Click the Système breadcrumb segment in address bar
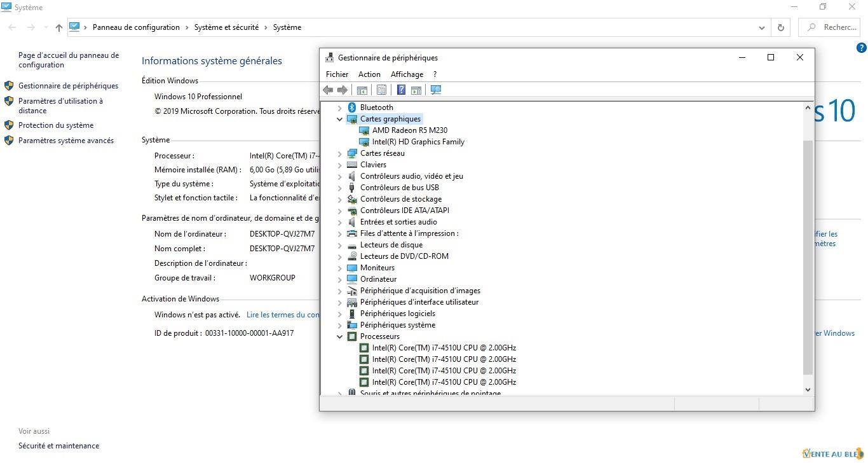This screenshot has height=463, width=868. (287, 27)
